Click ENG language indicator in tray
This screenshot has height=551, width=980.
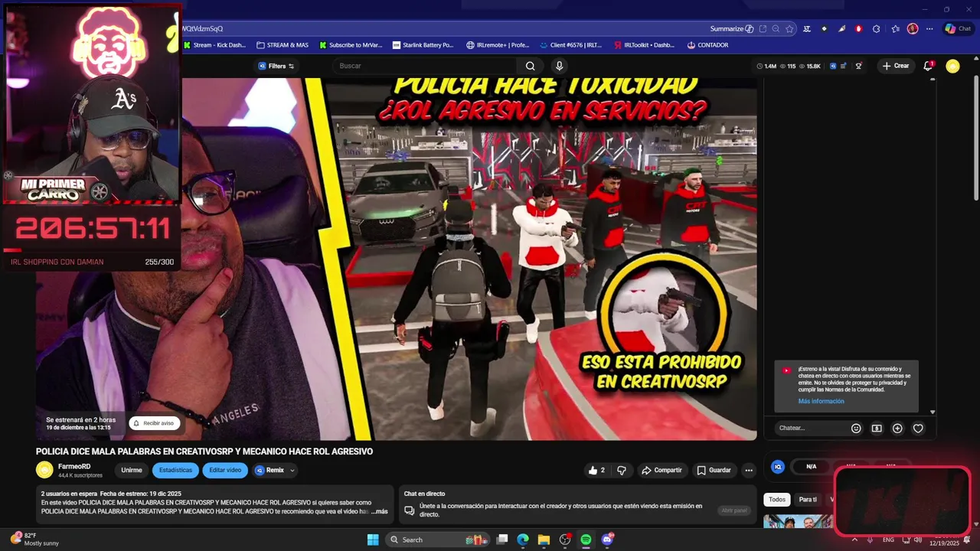888,540
